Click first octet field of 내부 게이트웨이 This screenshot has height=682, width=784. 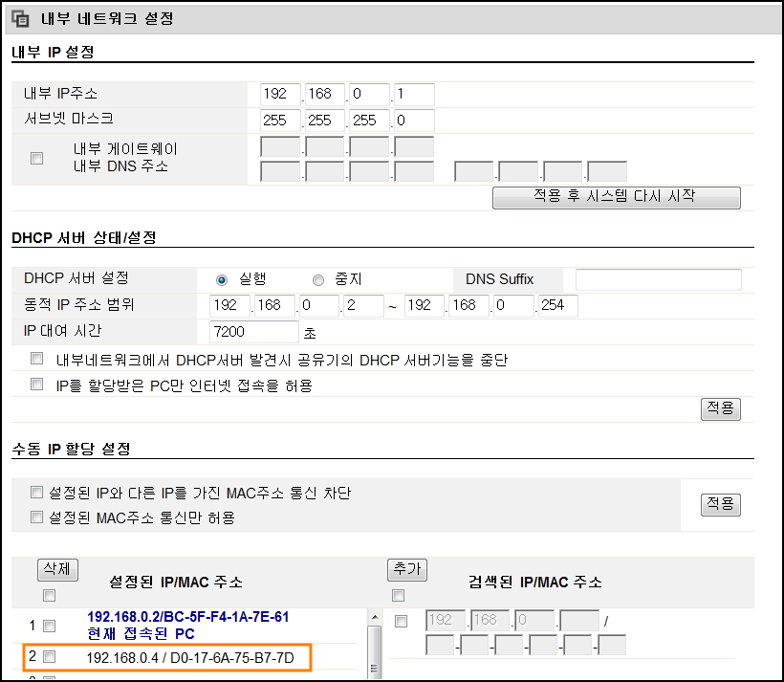click(280, 146)
